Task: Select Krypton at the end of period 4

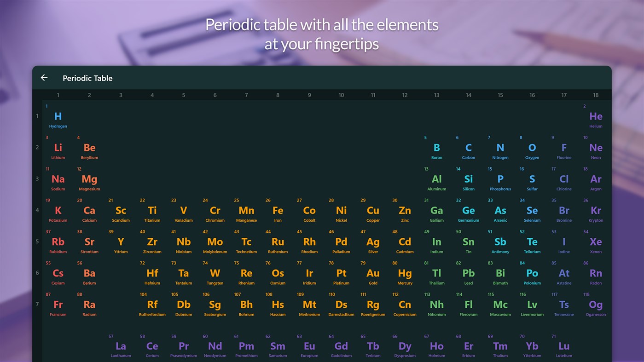Action: coord(595,212)
